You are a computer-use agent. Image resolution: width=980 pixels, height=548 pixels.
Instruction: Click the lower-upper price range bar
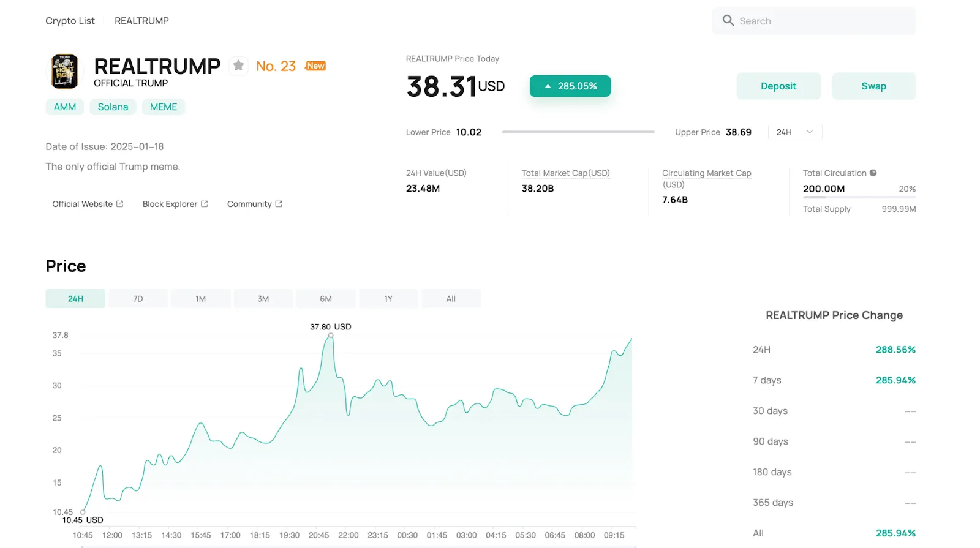pos(578,132)
